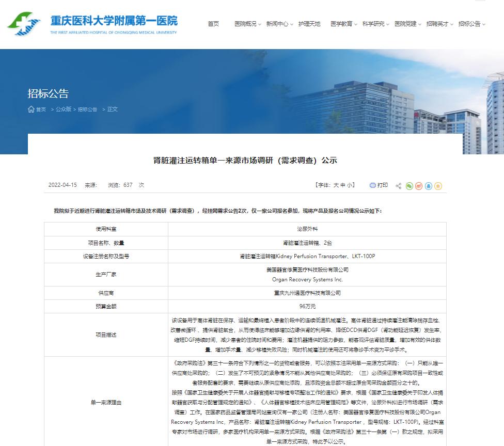
Task: Click the 重庆九州通医疗科技有限公司 cell
Action: 307,293
